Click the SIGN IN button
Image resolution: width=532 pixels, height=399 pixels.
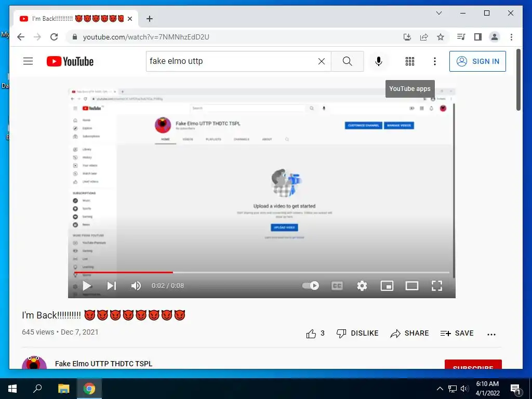click(477, 61)
